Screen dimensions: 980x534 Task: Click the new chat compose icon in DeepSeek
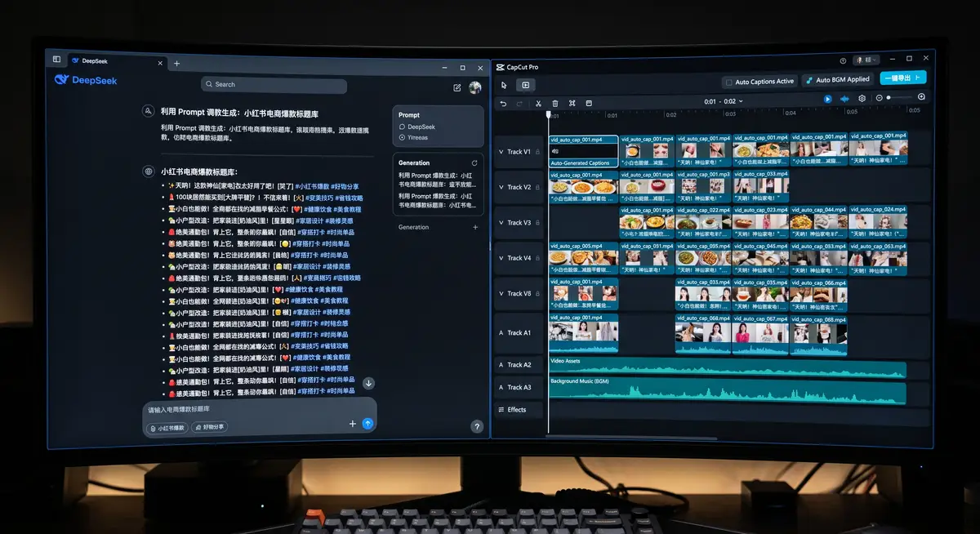[x=457, y=87]
